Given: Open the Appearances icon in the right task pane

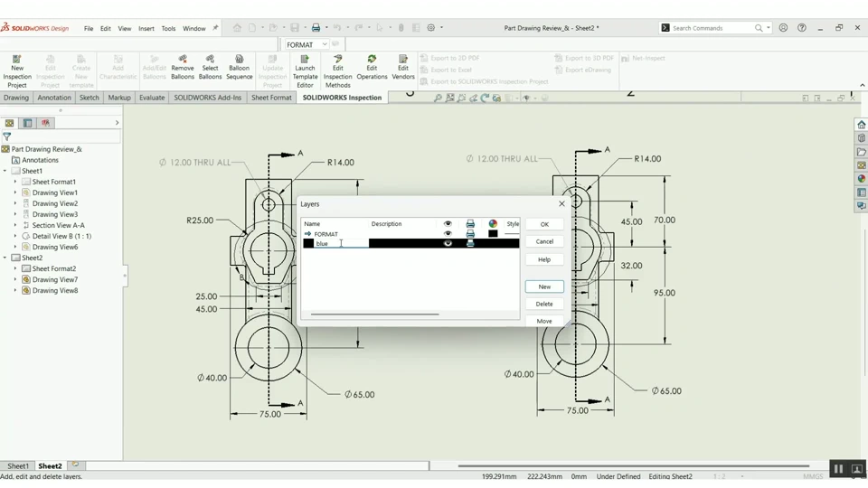Looking at the screenshot, I should 862,179.
